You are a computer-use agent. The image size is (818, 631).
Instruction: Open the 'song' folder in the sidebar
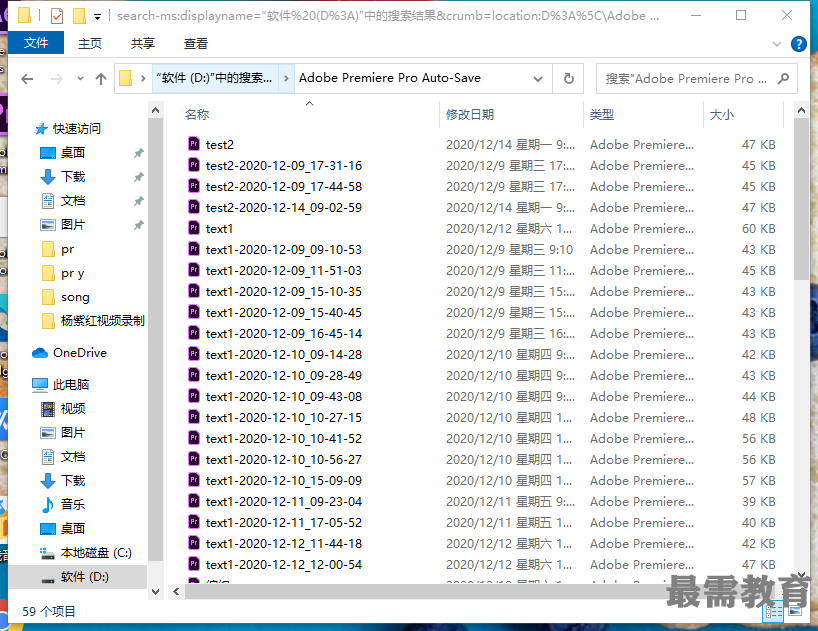[x=75, y=297]
